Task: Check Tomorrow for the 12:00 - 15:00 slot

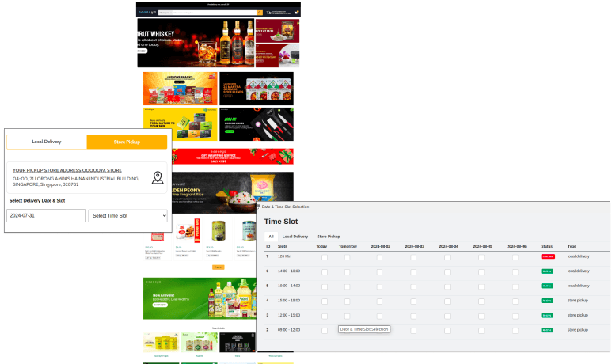Action: [348, 316]
